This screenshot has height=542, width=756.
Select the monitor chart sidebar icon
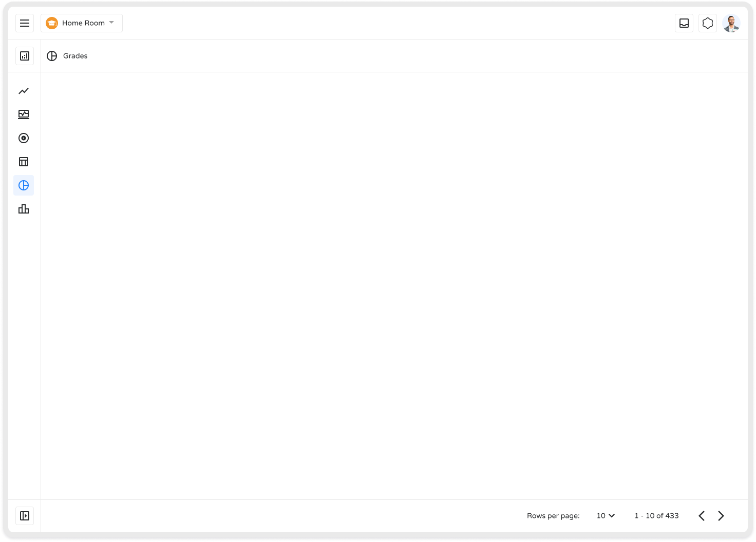tap(24, 114)
